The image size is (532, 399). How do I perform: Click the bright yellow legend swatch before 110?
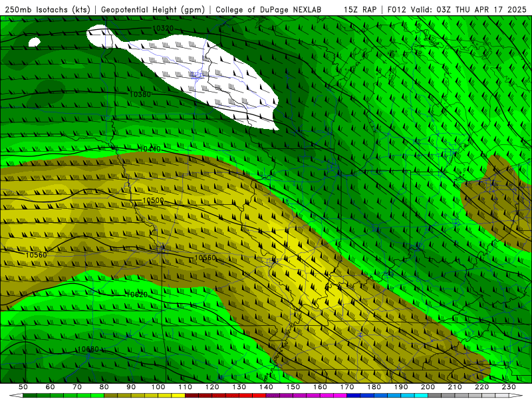pyautogui.click(x=178, y=396)
